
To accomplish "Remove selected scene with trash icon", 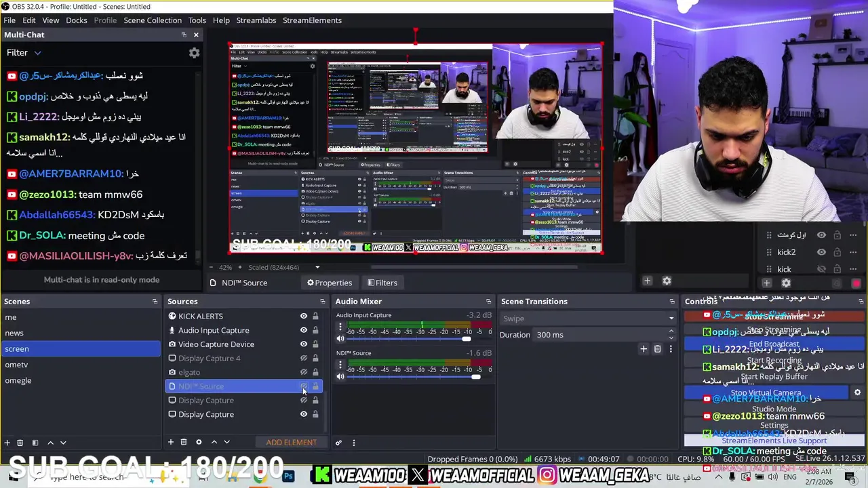I will point(20,443).
